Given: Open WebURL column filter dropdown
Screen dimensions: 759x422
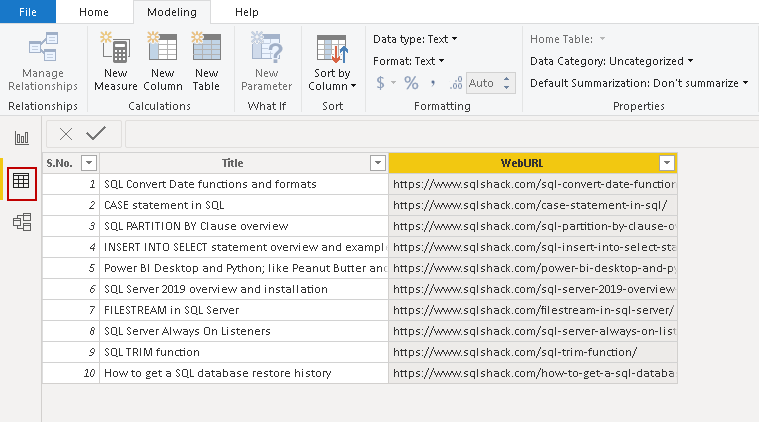Looking at the screenshot, I should (667, 163).
